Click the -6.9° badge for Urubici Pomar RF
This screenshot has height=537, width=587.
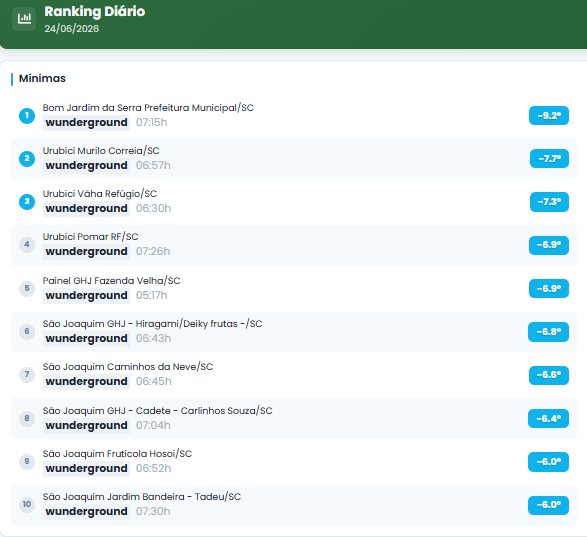coord(549,245)
